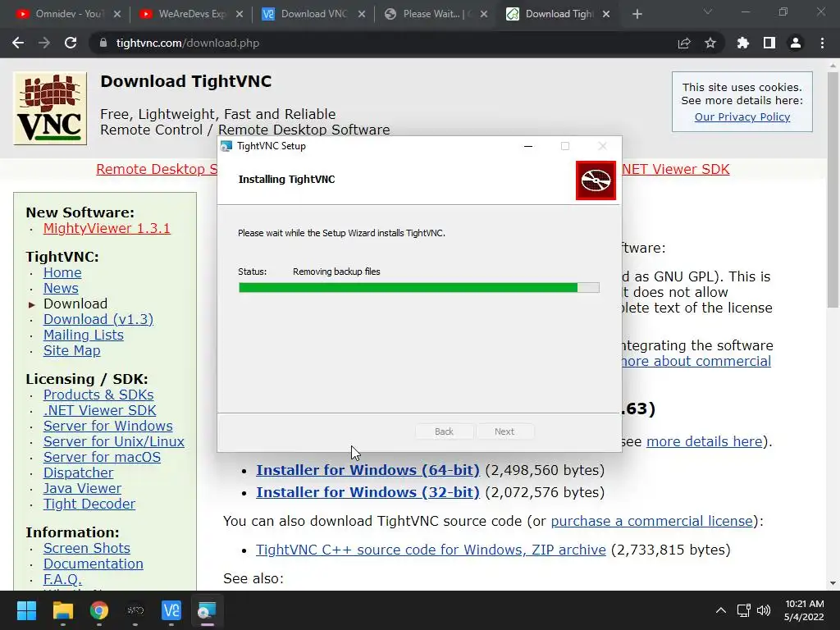The height and width of the screenshot is (630, 840).
Task: Open Products & SDKs link
Action: point(98,395)
